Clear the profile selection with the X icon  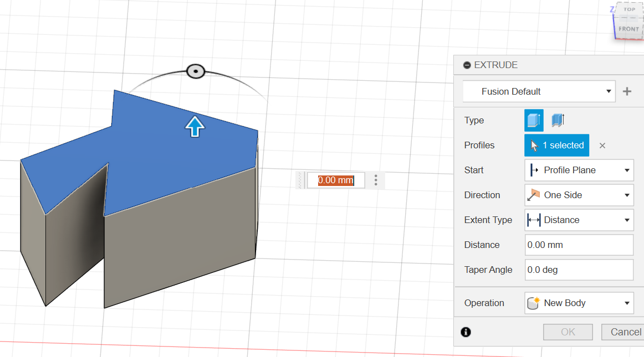[602, 146]
